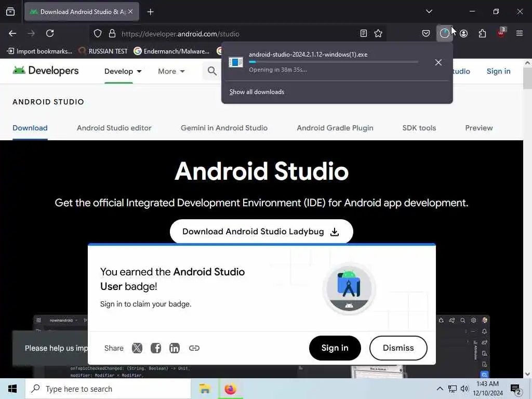Click the address bar URL field
This screenshot has height=399, width=532.
coord(237,34)
